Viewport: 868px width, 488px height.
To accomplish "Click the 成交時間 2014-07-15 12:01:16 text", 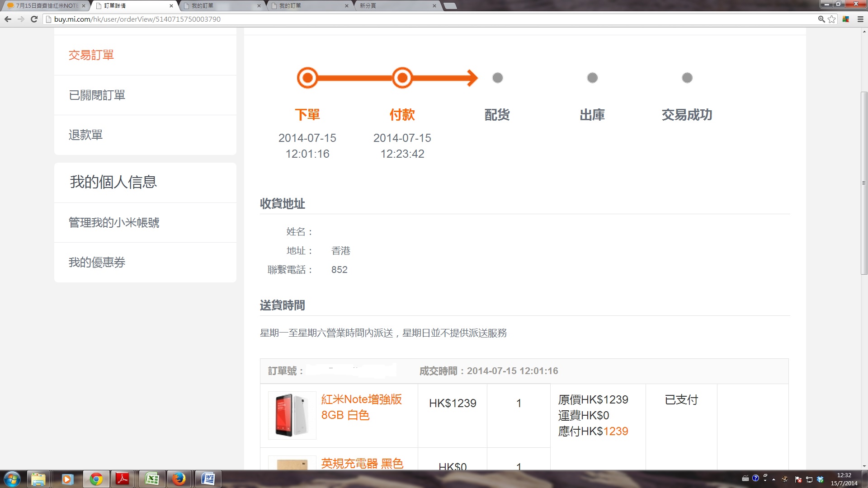I will click(x=489, y=371).
